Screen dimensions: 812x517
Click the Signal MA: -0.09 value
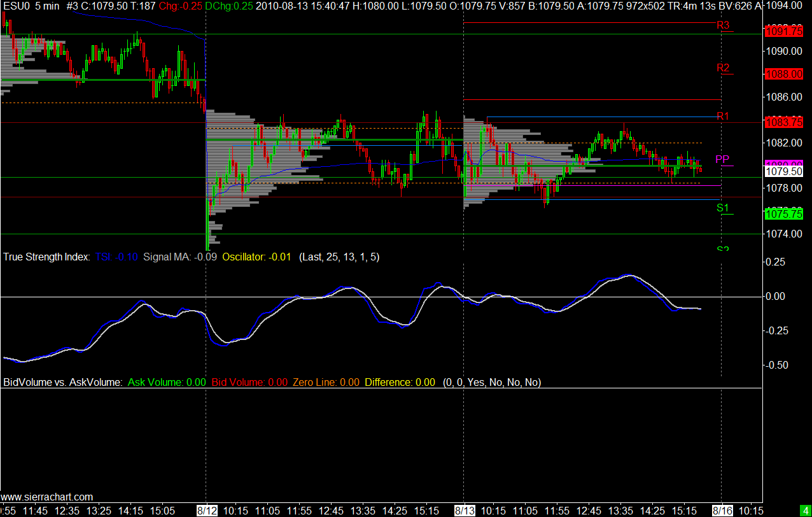pos(180,257)
